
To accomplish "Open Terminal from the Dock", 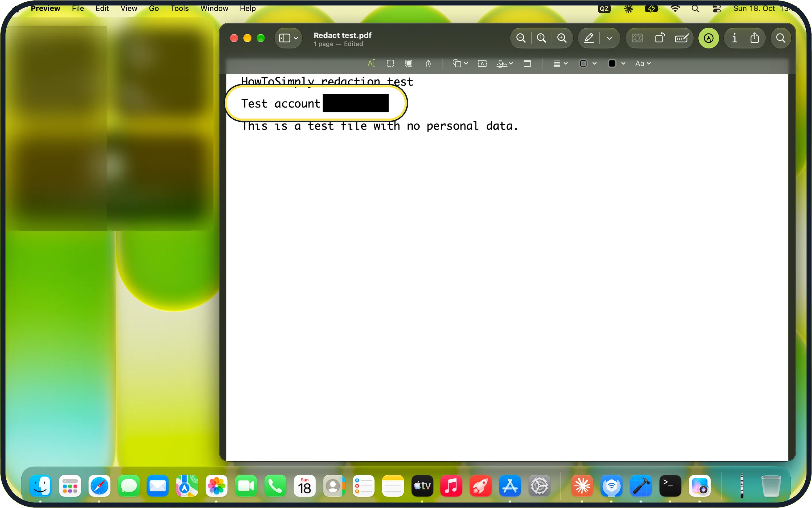I will tap(670, 486).
